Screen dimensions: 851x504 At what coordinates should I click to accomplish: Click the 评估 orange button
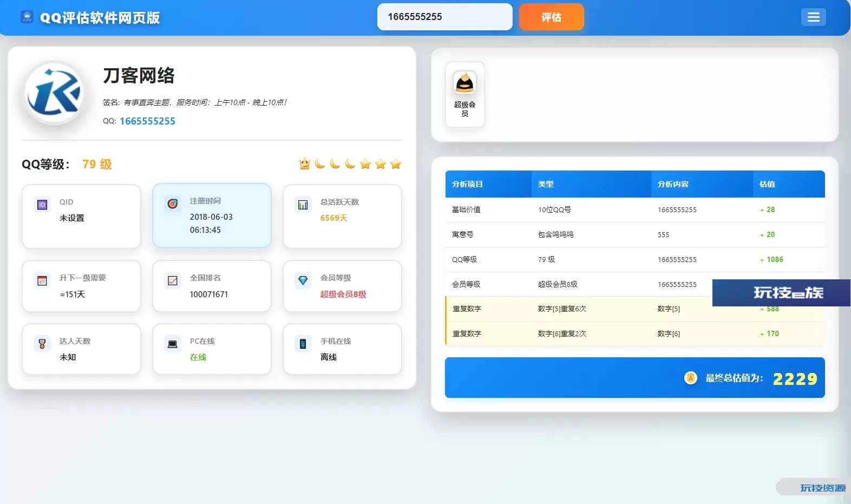pos(551,17)
